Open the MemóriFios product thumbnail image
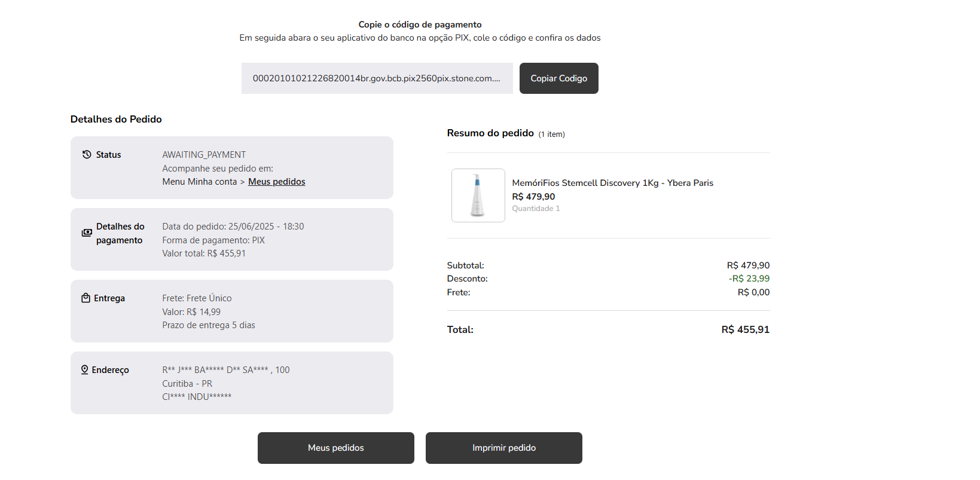Viewport: 980px width, 480px height. (x=478, y=195)
